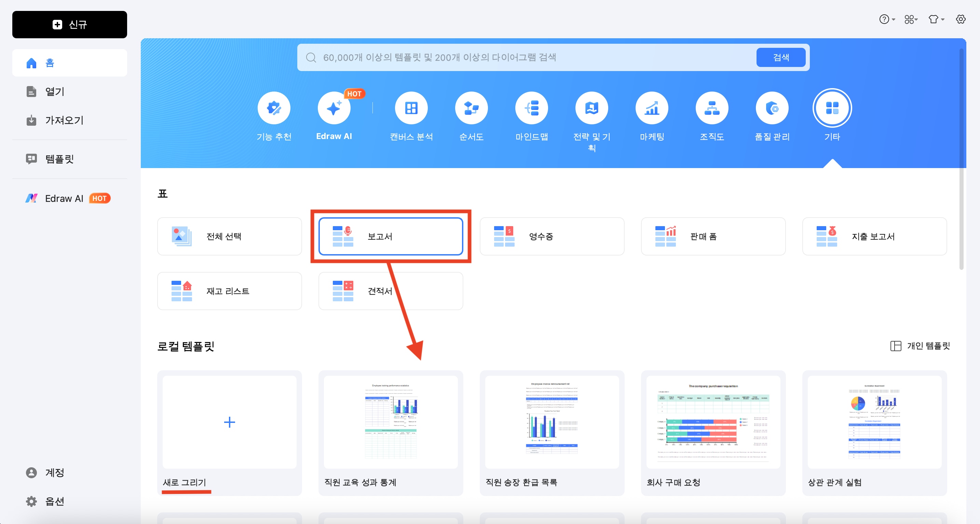Open Personal Templates (개인 템플릿) link
980x524 pixels.
tap(920, 346)
